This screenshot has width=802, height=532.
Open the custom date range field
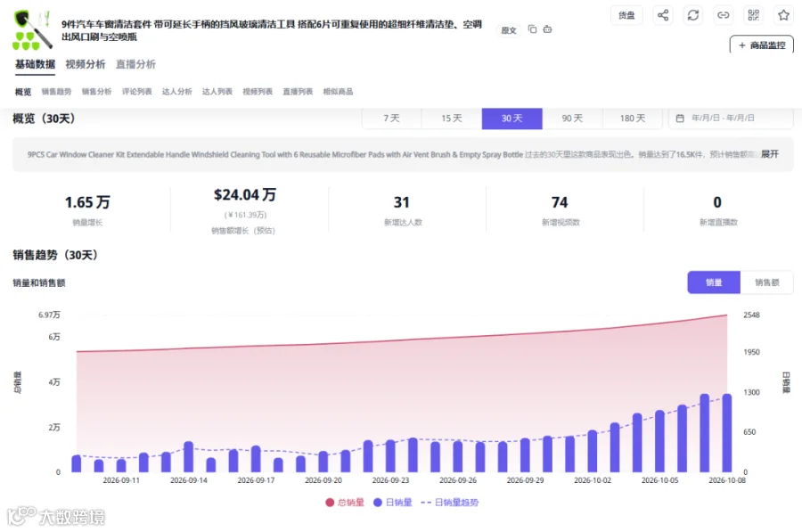[x=731, y=119]
